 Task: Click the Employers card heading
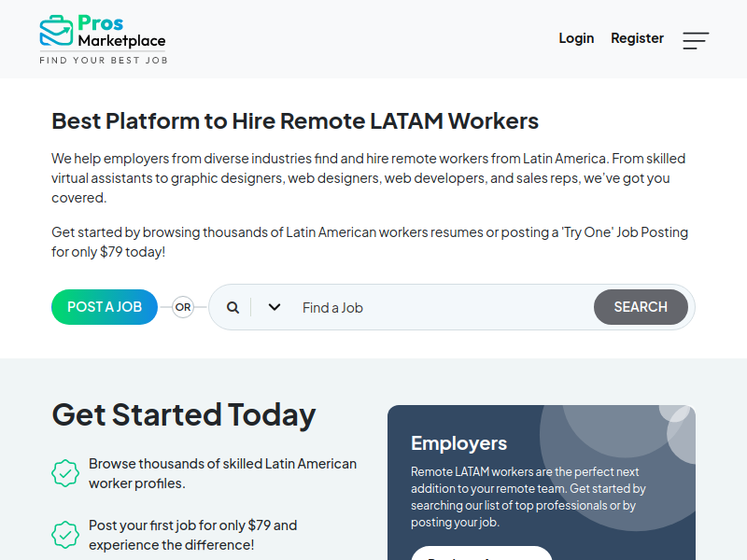(x=458, y=443)
